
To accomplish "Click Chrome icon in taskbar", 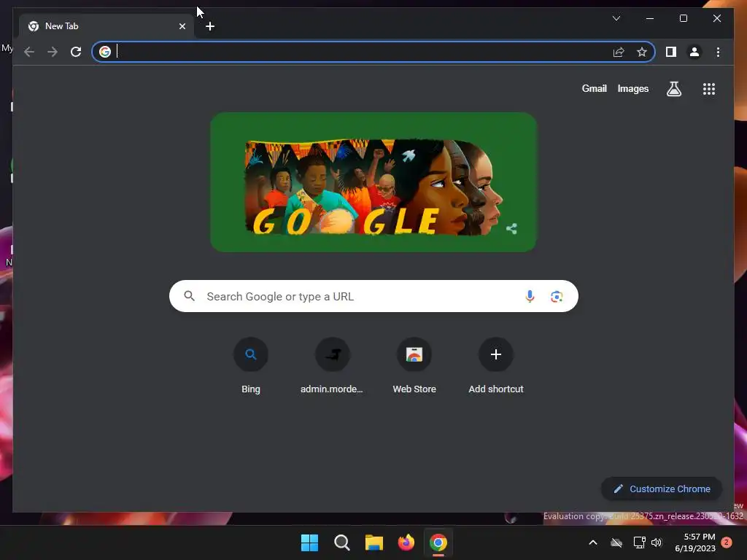I will point(438,542).
